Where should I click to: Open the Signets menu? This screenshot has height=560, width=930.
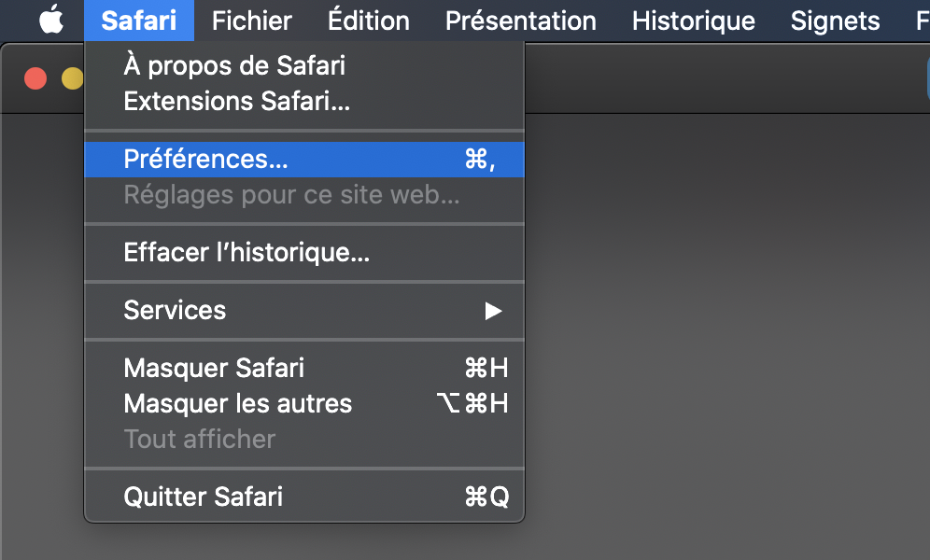[x=835, y=21]
